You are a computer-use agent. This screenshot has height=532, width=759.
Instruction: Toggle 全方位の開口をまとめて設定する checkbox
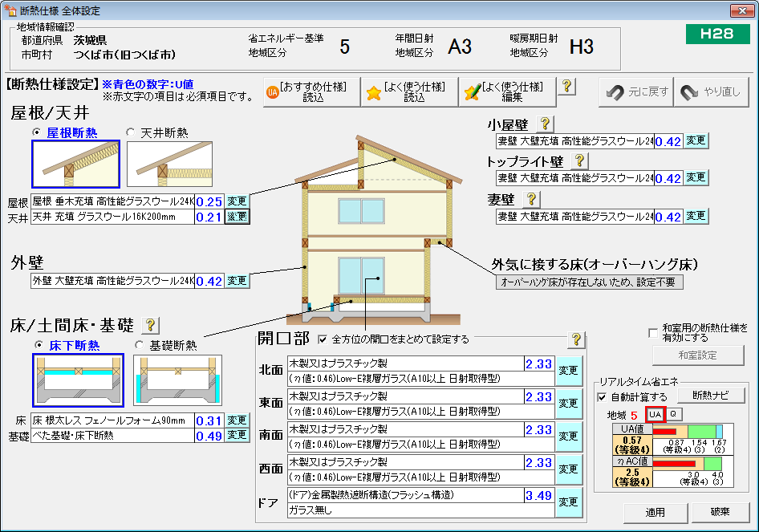(323, 339)
